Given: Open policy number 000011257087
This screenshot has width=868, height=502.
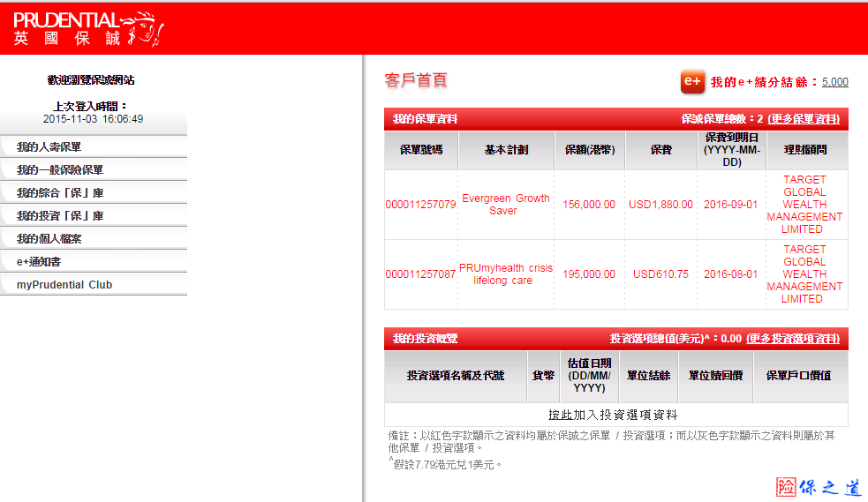Looking at the screenshot, I should [x=420, y=274].
